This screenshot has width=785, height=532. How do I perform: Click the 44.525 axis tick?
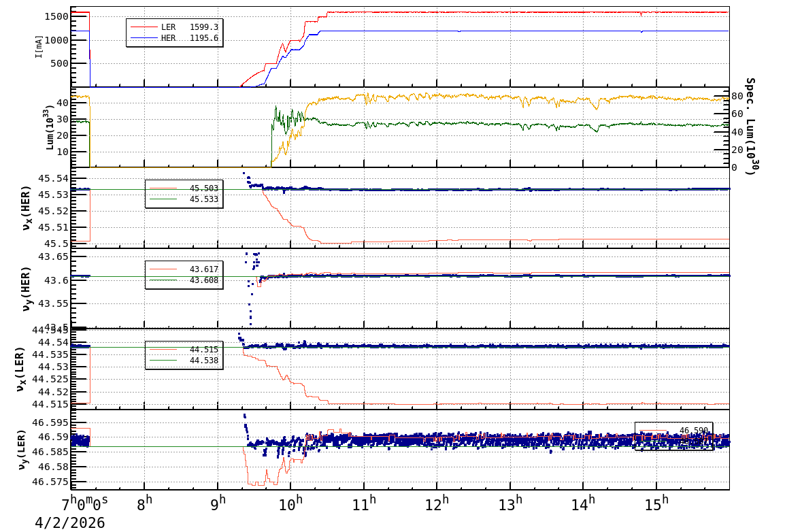50,380
